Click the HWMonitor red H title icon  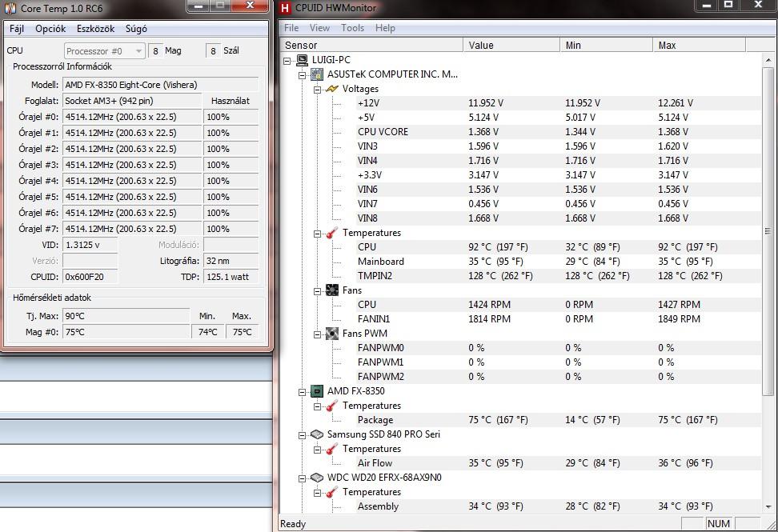(x=285, y=8)
